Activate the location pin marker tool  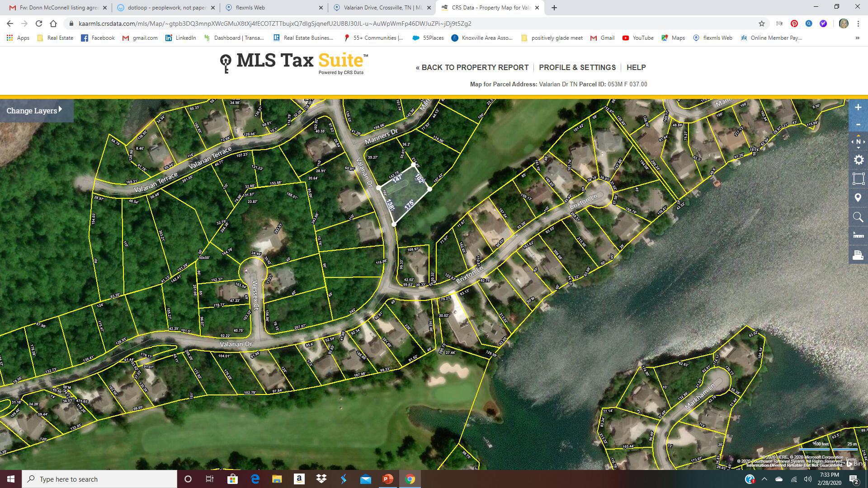pos(858,198)
